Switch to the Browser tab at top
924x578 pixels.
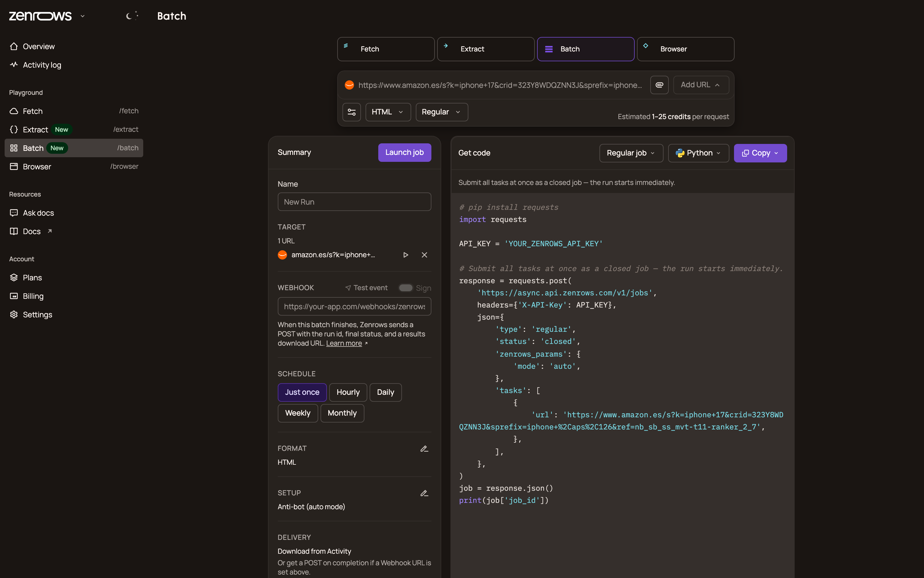(685, 49)
